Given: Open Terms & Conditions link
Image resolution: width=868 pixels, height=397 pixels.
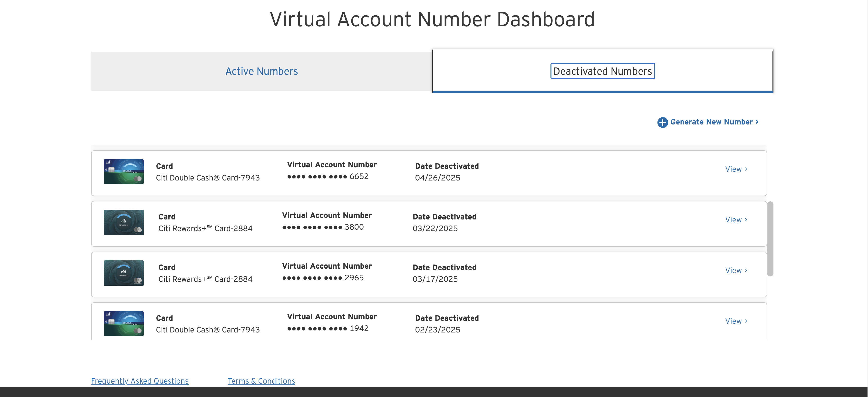Looking at the screenshot, I should 261,381.
